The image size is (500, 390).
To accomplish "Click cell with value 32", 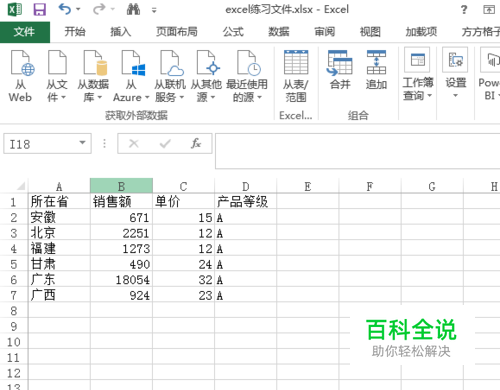I will [x=183, y=280].
